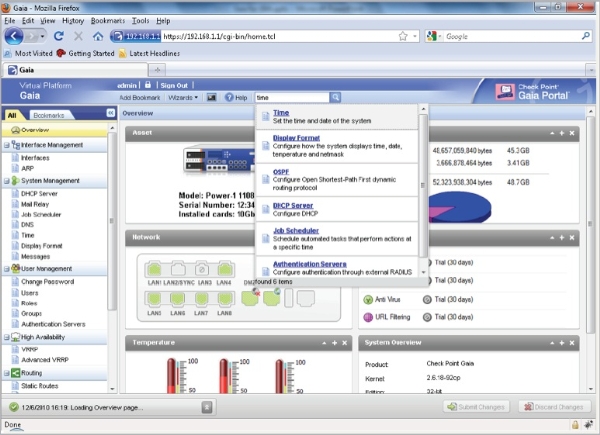Select Advanced VRRP in the tree

(45, 360)
